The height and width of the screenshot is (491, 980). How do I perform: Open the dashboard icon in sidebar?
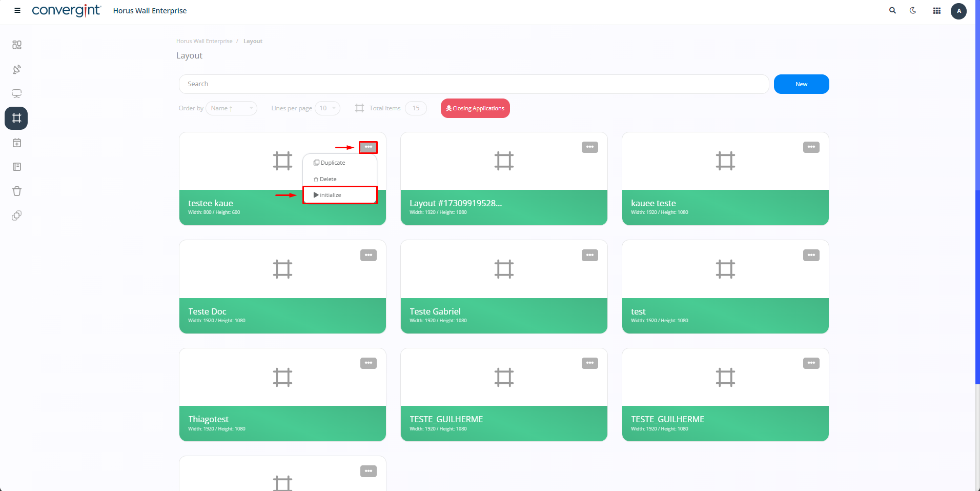click(17, 45)
